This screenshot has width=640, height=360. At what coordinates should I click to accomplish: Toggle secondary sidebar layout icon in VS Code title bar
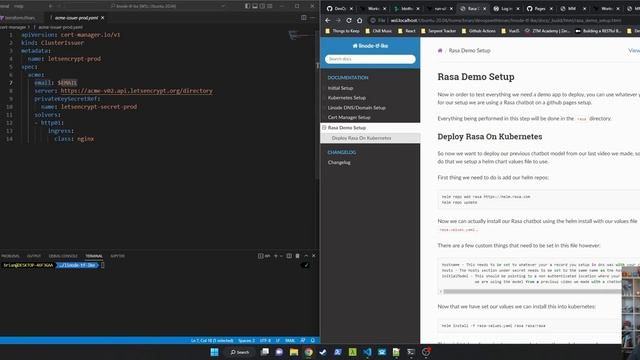[x=262, y=6]
